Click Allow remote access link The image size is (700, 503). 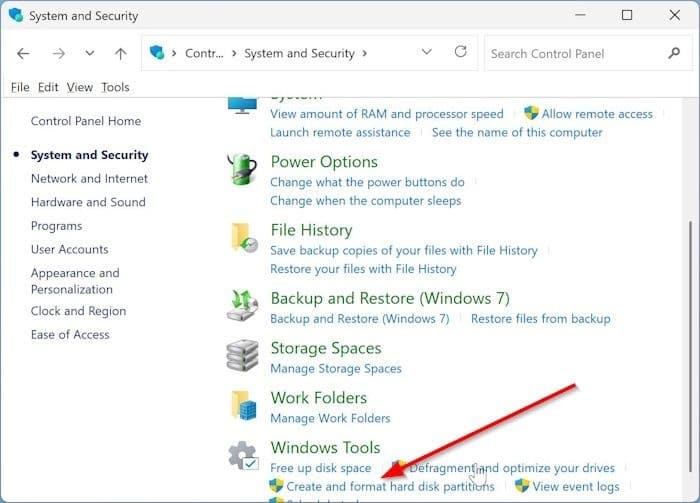click(x=597, y=114)
